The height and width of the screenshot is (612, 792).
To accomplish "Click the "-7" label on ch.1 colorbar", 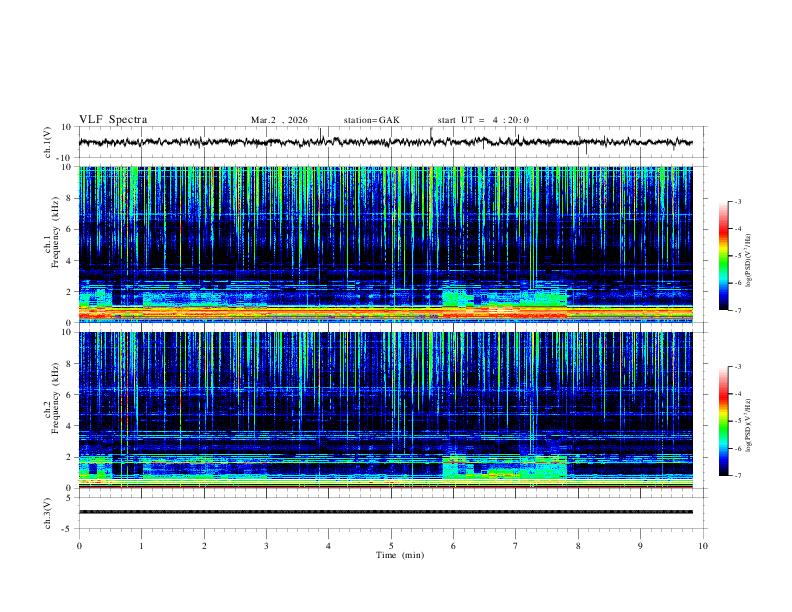I will coord(737,311).
